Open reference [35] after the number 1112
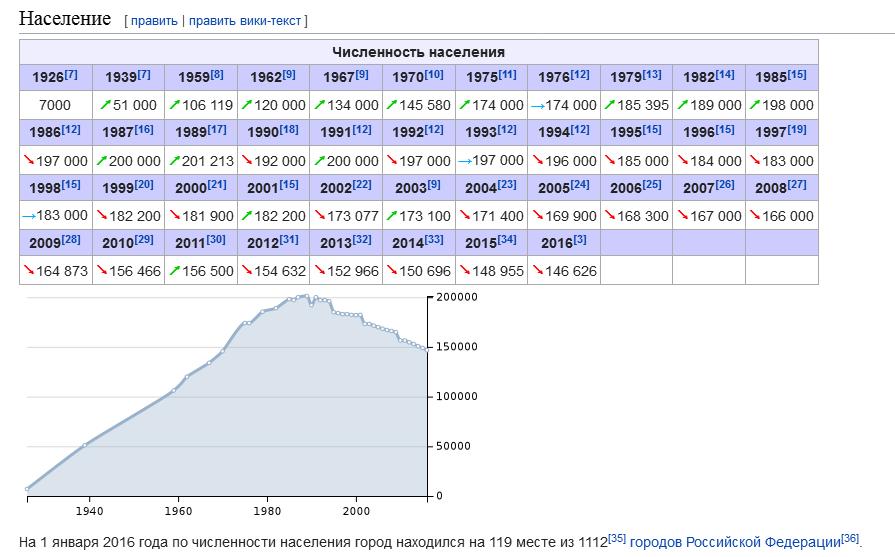 617,538
